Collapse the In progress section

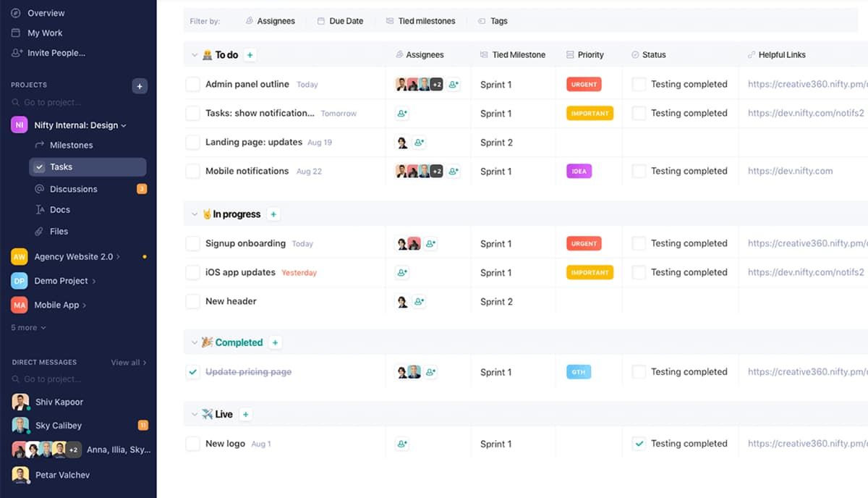tap(194, 214)
